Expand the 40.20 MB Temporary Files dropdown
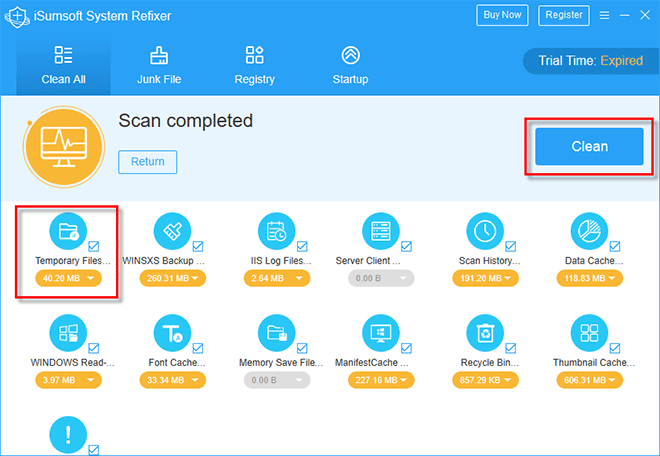Image resolution: width=660 pixels, height=456 pixels. [68, 278]
